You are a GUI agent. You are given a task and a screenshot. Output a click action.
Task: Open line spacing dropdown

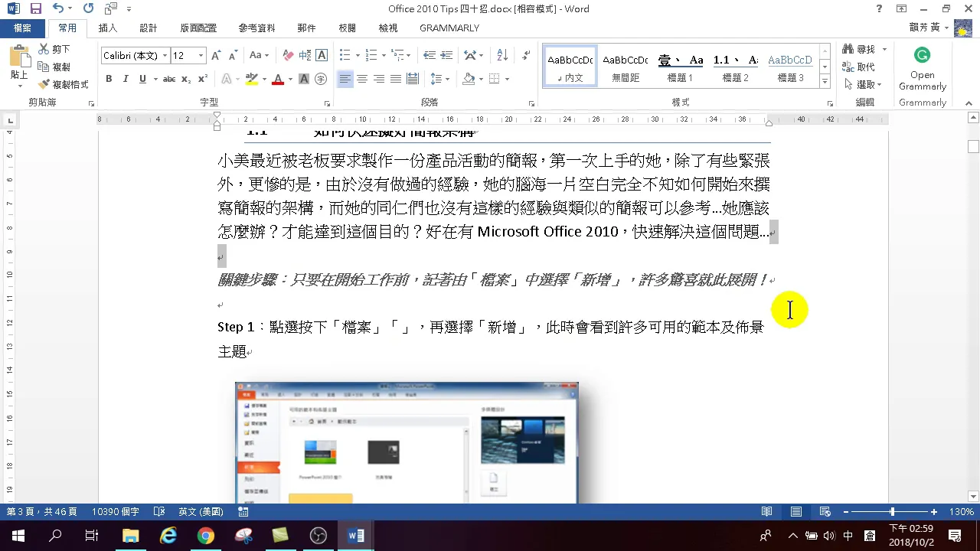[439, 79]
